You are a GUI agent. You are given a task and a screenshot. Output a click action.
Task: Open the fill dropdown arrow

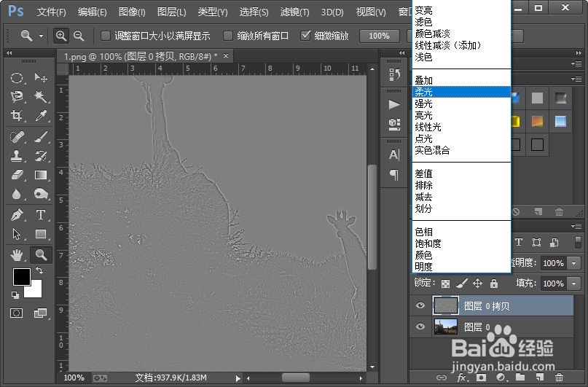574,284
